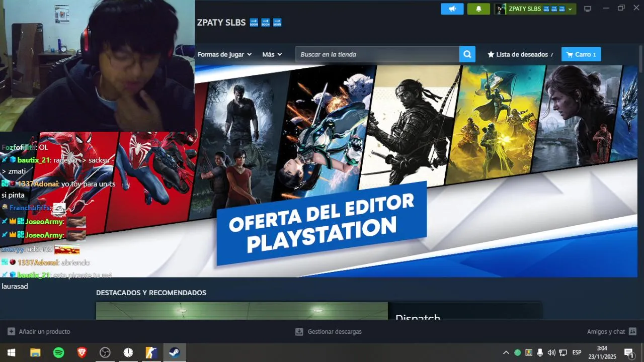Click the microphone tray icon
The image size is (644, 362).
tap(540, 352)
